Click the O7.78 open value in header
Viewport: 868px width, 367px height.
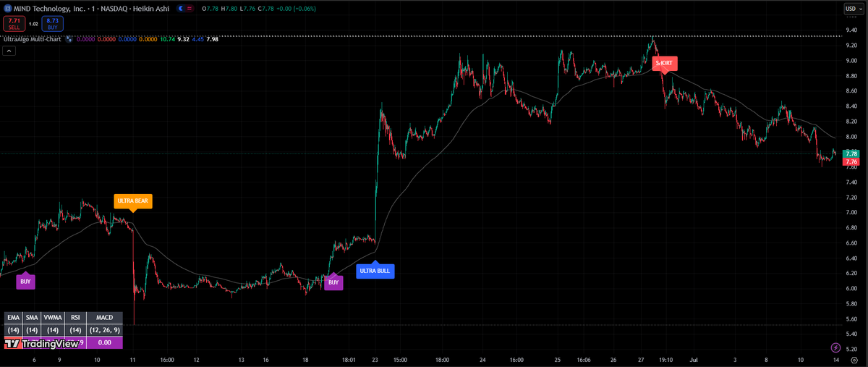coord(210,8)
